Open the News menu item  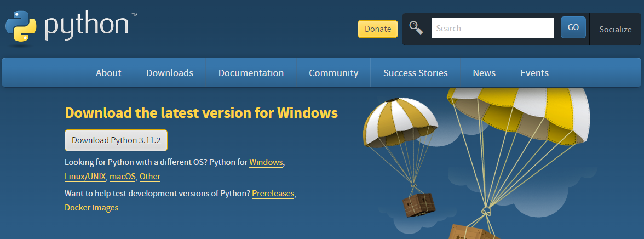point(484,73)
